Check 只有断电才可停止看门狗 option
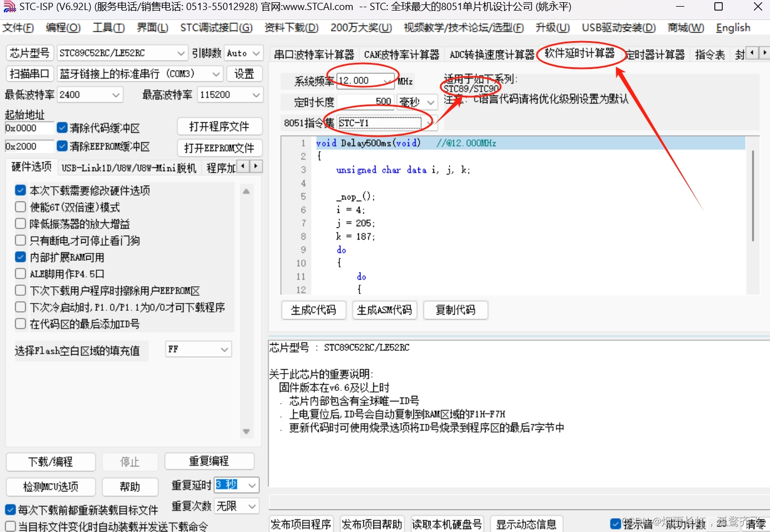 pyautogui.click(x=21, y=240)
